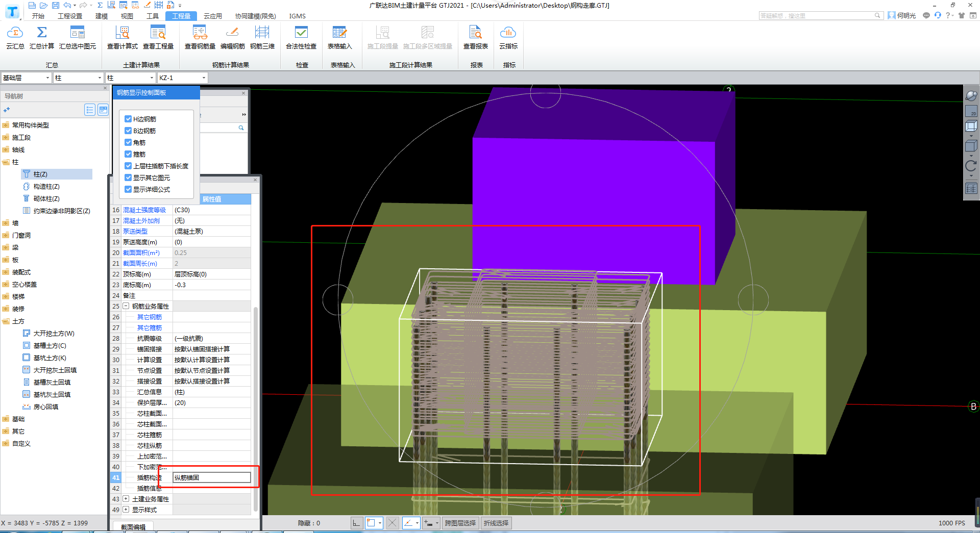The image size is (980, 533).
Task: Click the 纵筋锚固 value input field
Action: [x=212, y=477]
